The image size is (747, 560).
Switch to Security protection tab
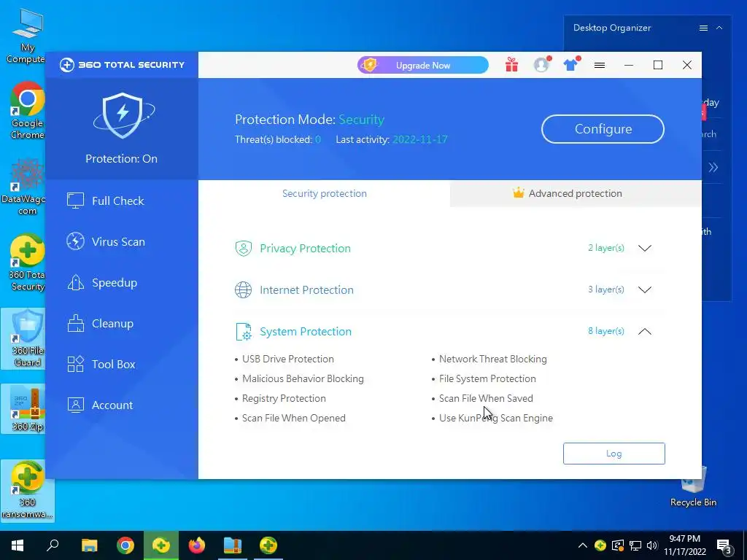click(324, 193)
